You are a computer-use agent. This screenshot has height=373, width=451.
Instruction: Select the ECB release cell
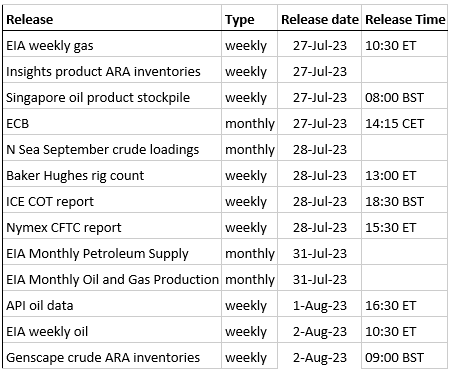[x=112, y=123]
